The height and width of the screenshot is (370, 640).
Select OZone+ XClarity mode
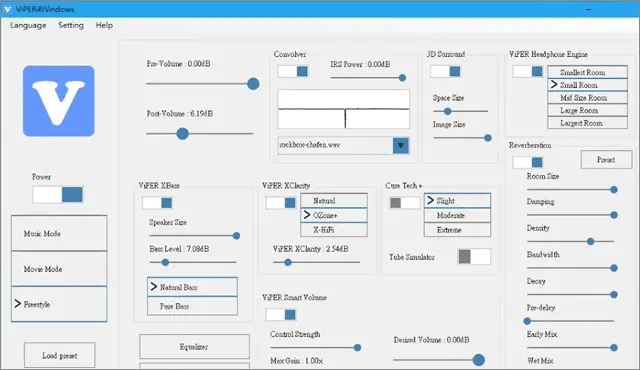pos(334,215)
